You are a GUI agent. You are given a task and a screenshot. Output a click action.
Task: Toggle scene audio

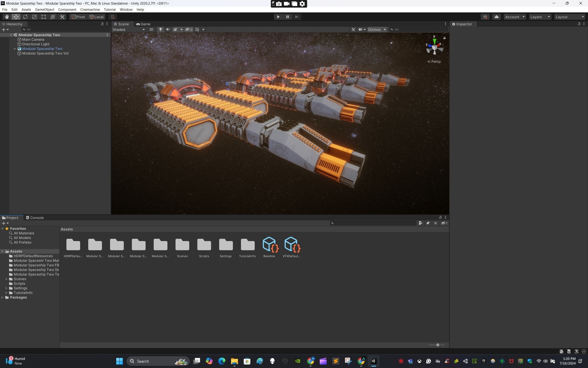(x=168, y=29)
